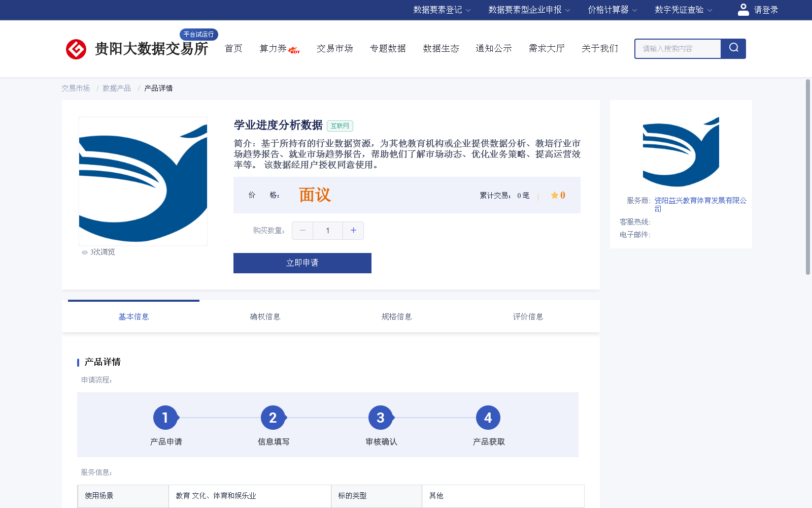Click step 2 circle 信息填写
The width and height of the screenshot is (812, 508).
[273, 418]
